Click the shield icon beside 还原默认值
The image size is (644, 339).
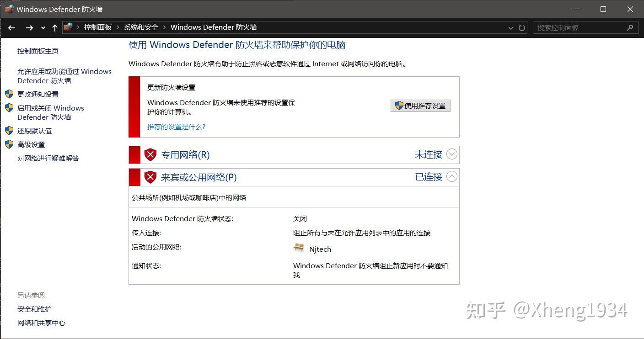[x=10, y=131]
